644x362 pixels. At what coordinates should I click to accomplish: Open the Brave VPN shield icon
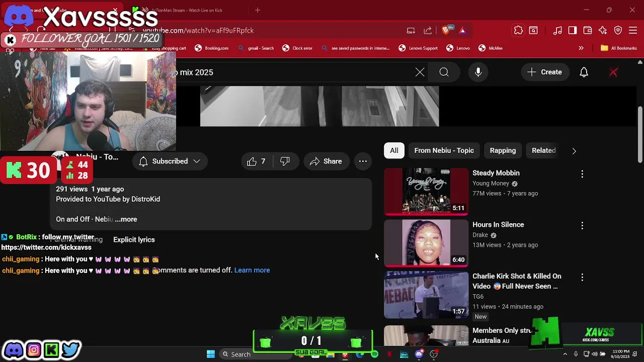(618, 30)
